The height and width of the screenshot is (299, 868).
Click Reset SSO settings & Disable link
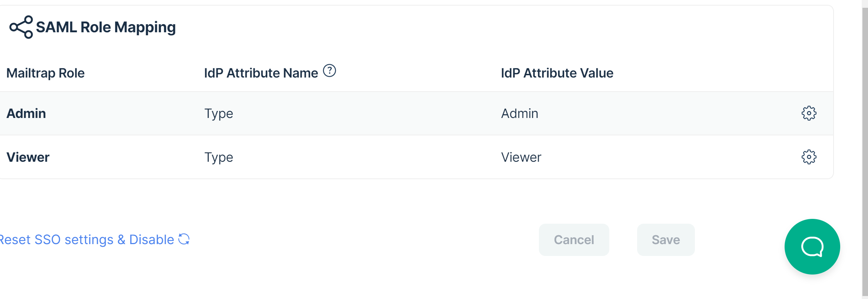tap(87, 240)
